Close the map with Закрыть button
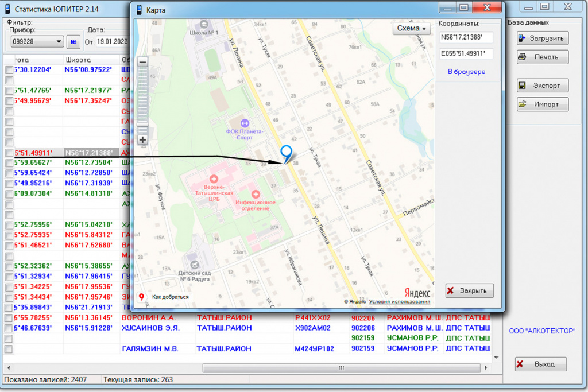The width and height of the screenshot is (588, 392). [470, 291]
